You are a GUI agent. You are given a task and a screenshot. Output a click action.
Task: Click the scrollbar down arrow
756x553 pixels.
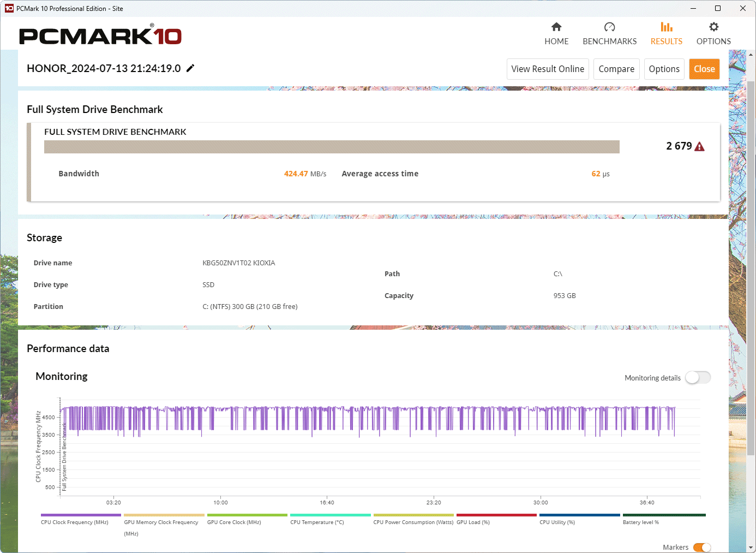pos(751,548)
